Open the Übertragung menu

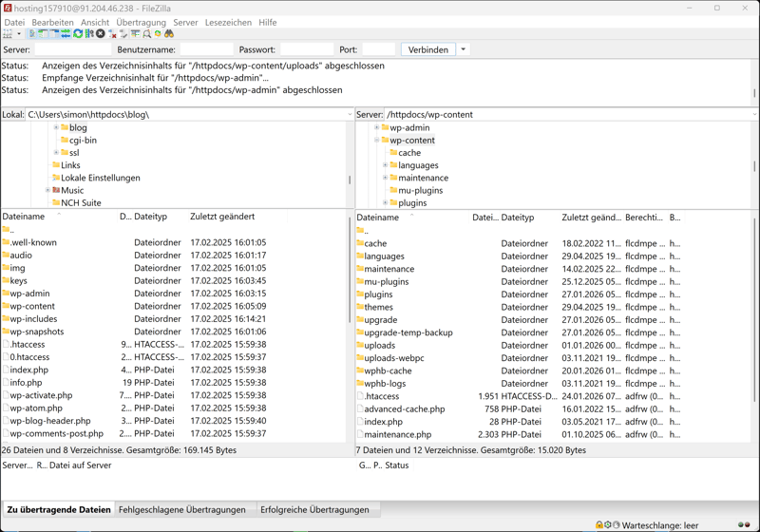point(141,22)
